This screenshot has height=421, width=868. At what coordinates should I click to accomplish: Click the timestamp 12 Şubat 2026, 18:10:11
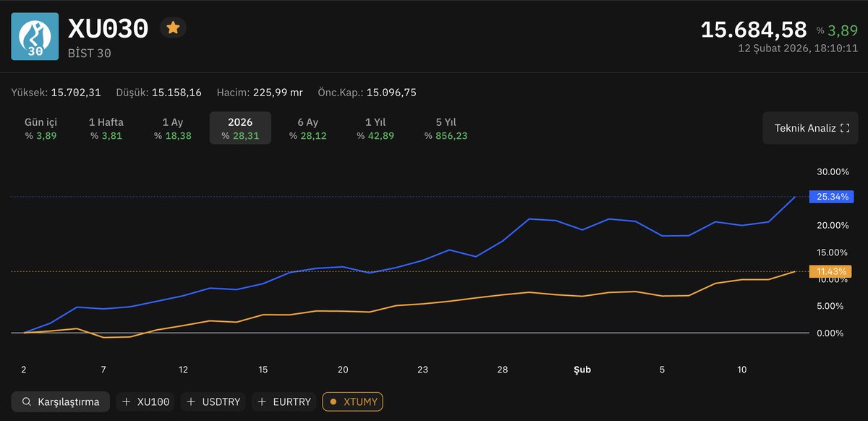798,48
